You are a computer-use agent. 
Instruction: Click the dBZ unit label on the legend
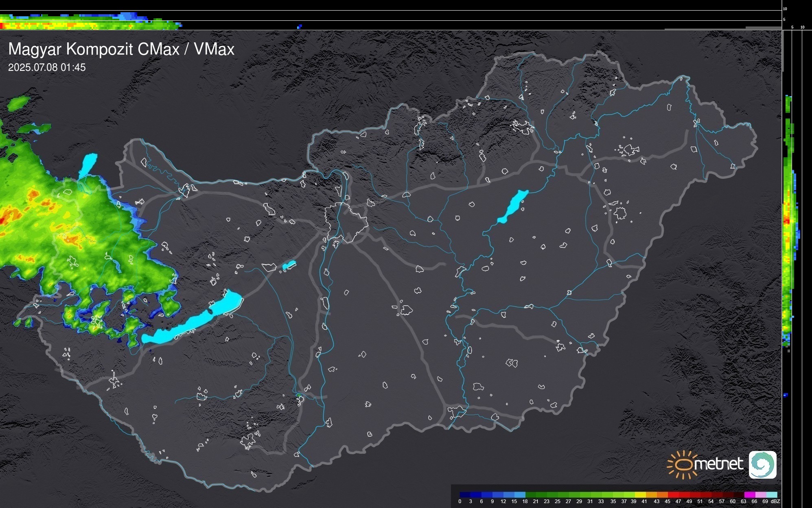tap(775, 501)
